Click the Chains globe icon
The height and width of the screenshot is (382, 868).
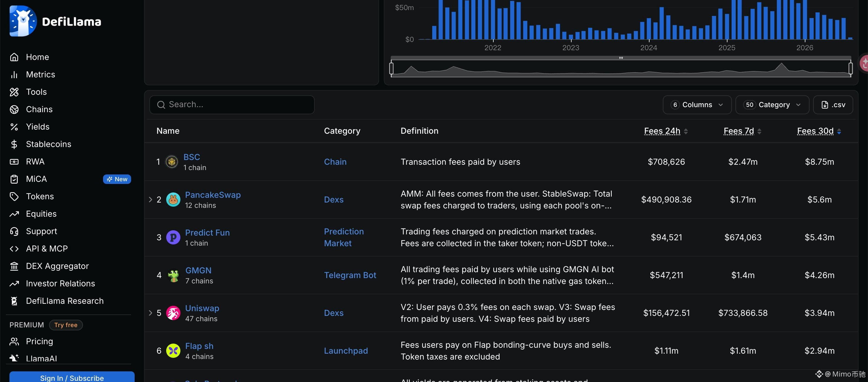click(x=14, y=110)
